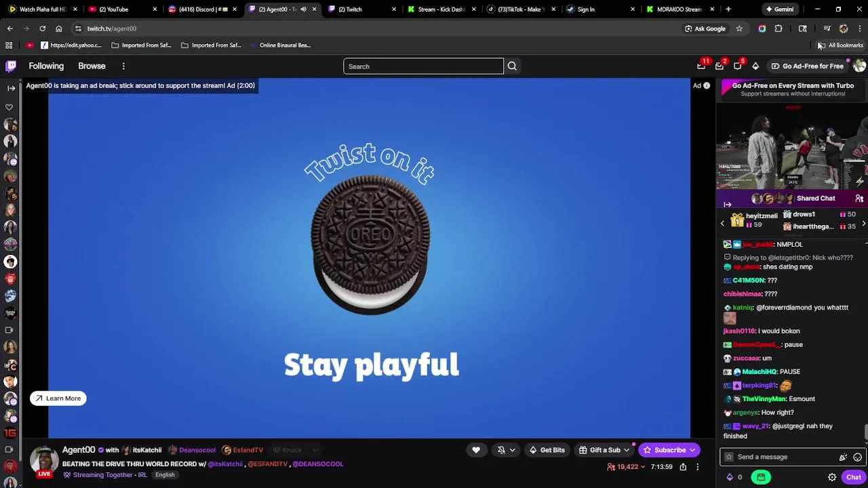This screenshot has width=868, height=488.
Task: Click in the Twitch Search box
Action: (423, 66)
